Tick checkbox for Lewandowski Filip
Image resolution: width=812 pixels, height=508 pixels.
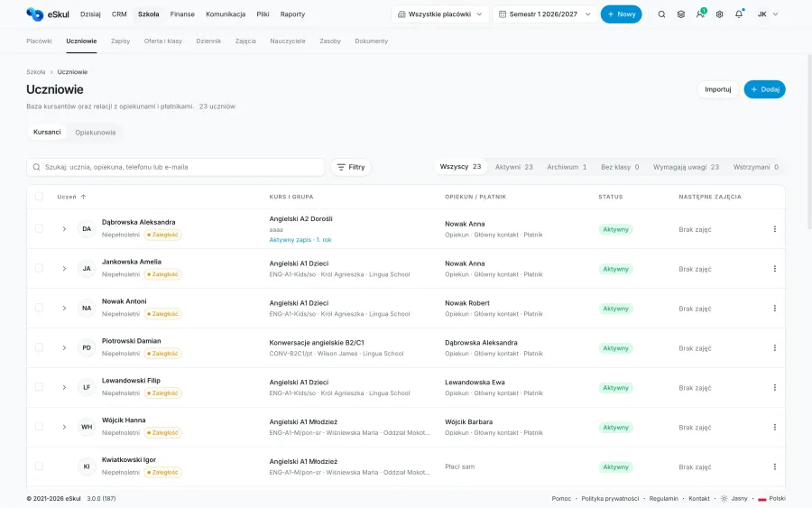tap(39, 387)
